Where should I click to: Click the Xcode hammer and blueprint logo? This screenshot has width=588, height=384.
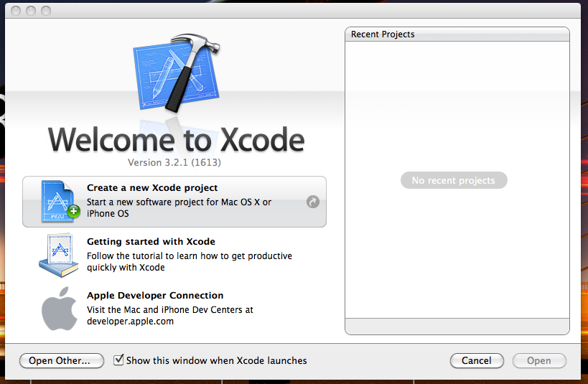click(176, 73)
